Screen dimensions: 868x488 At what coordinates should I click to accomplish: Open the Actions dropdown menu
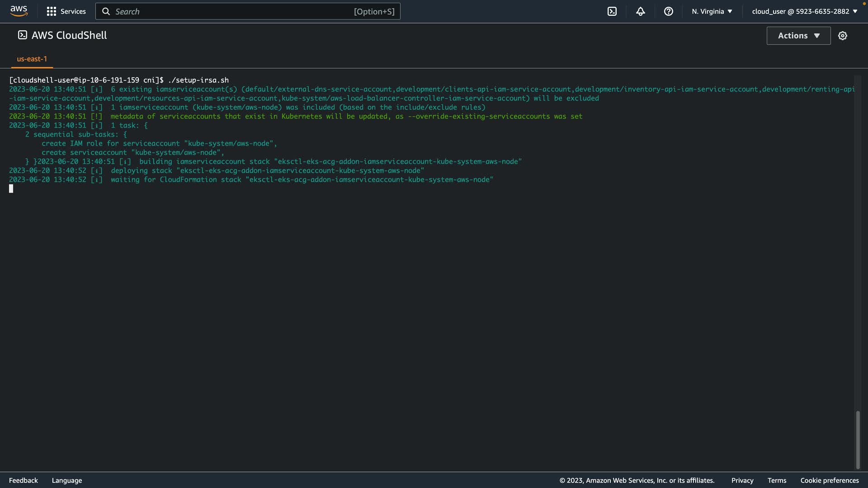click(798, 36)
